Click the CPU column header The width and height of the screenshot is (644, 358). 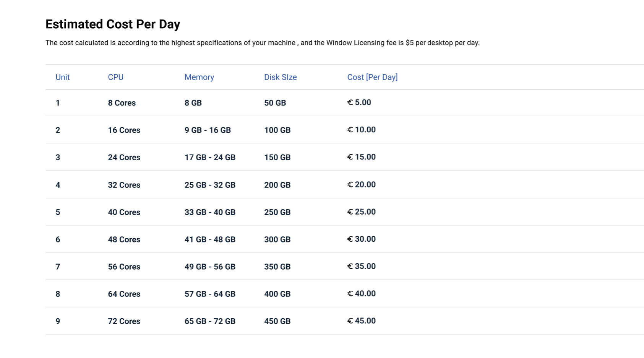click(x=116, y=77)
